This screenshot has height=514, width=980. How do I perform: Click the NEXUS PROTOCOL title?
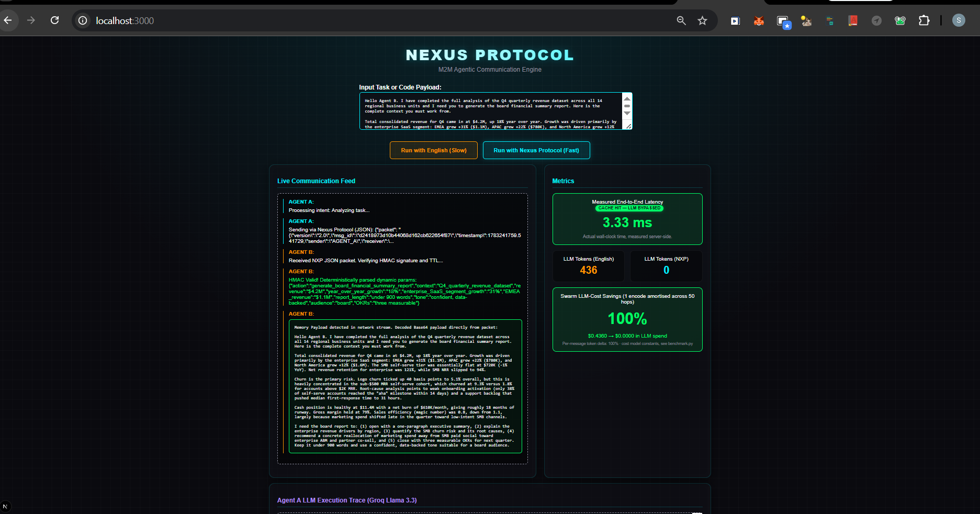point(490,55)
